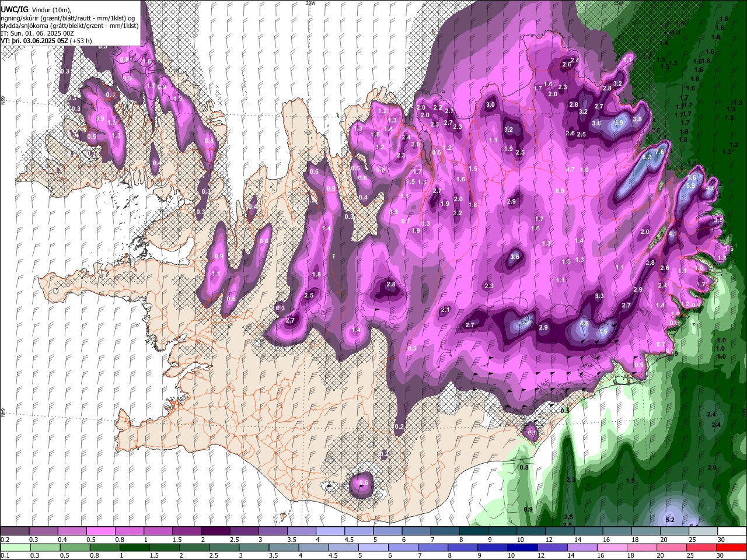The height and width of the screenshot is (560, 747).
Task: Select the violet rain swatch labeled 12
Action: tap(551, 547)
